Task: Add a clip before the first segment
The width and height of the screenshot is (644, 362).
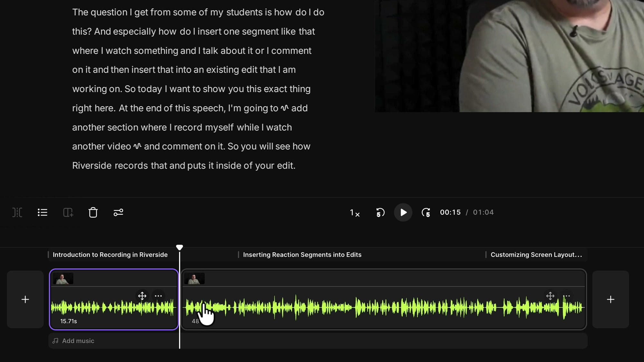Action: pyautogui.click(x=25, y=299)
